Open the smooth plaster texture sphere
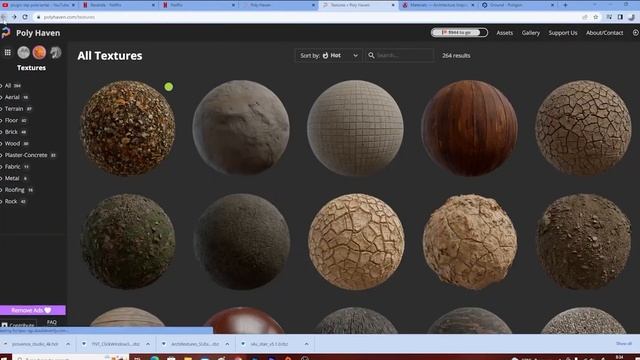640x360 pixels. coord(241,128)
